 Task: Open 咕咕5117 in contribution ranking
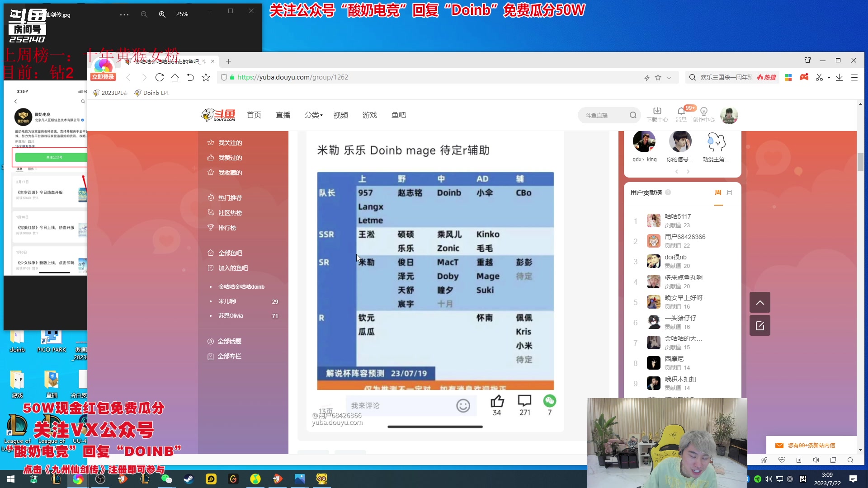(x=678, y=216)
